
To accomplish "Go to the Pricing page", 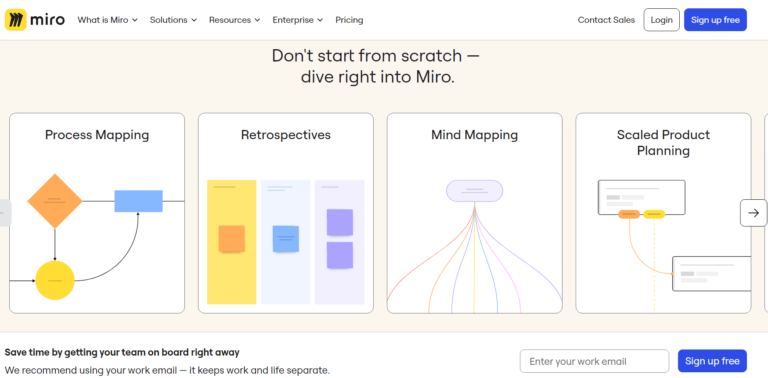I will click(349, 20).
